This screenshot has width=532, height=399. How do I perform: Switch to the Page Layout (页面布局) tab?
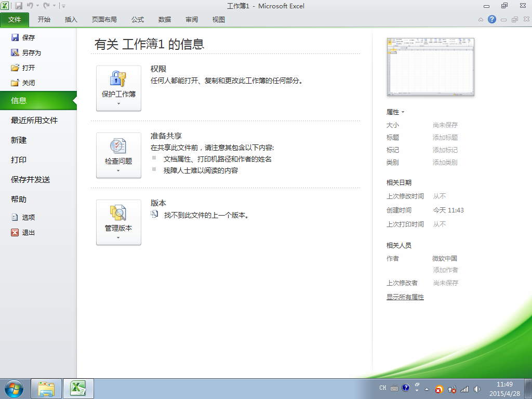tap(104, 19)
